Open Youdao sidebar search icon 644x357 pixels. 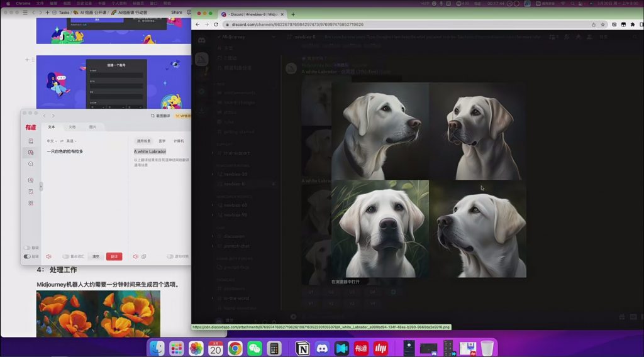point(31,164)
